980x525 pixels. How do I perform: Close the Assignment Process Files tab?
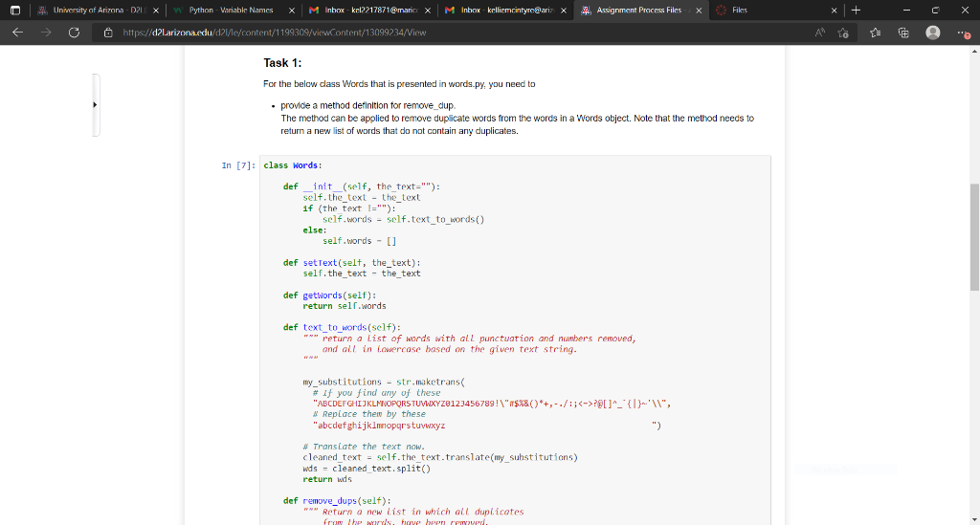pos(699,10)
